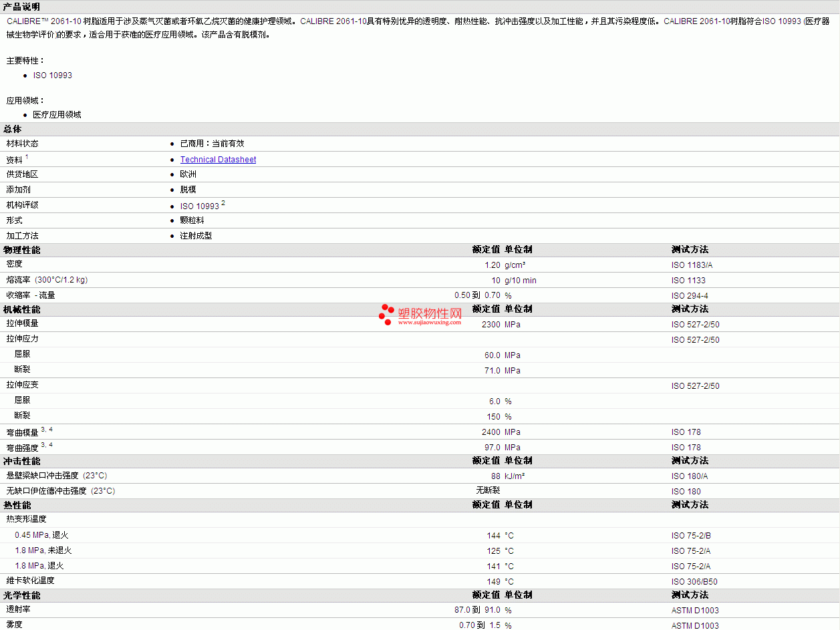Select the 颗粒料 value
The height and width of the screenshot is (630, 840).
pos(192,220)
